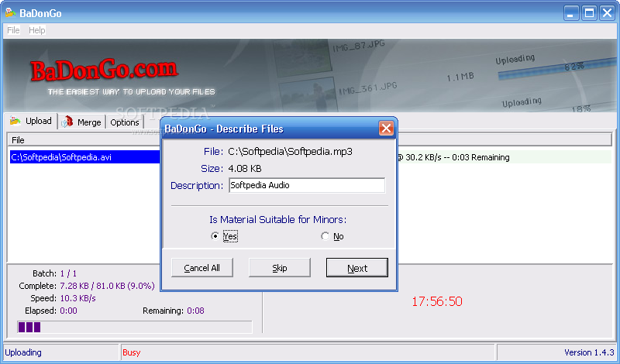Click the Merge tab icon

67,122
